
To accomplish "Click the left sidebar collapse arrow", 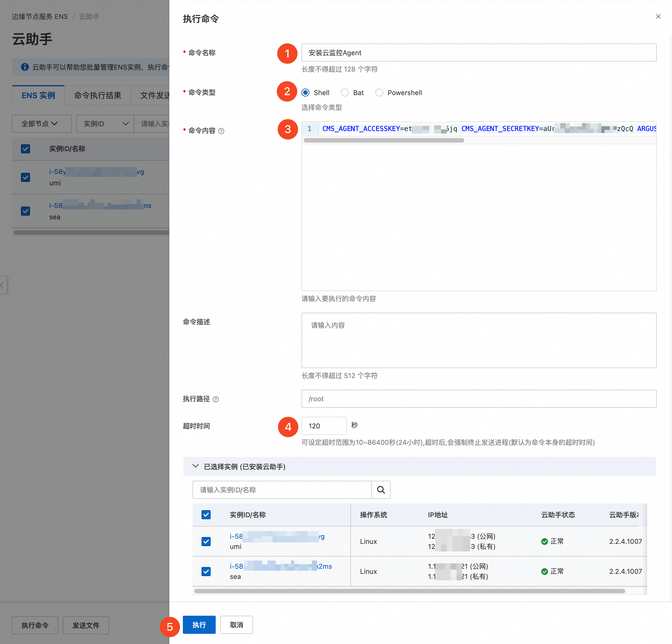I will pyautogui.click(x=3, y=285).
